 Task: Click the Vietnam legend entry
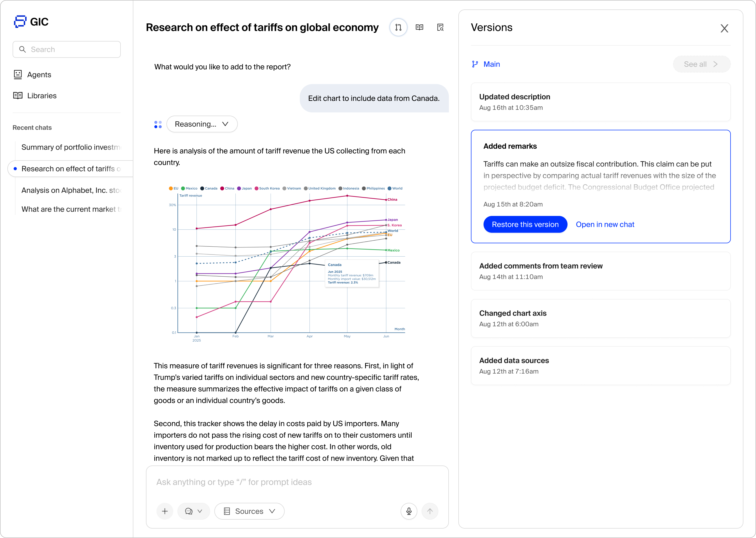(292, 189)
